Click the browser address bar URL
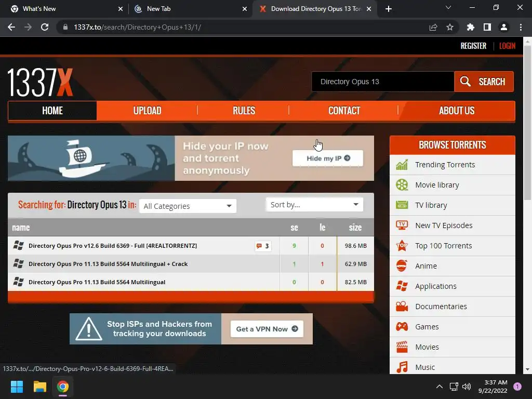The height and width of the screenshot is (399, 532). 137,27
